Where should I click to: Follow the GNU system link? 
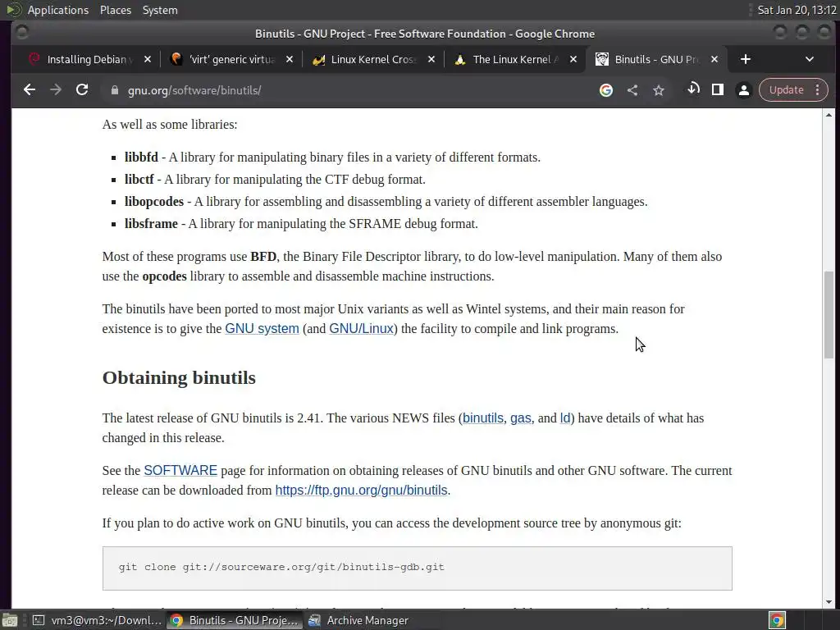[x=262, y=328]
